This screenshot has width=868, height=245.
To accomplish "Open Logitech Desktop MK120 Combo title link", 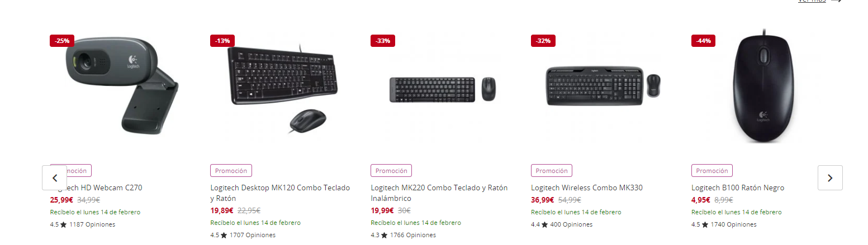I will 280,193.
